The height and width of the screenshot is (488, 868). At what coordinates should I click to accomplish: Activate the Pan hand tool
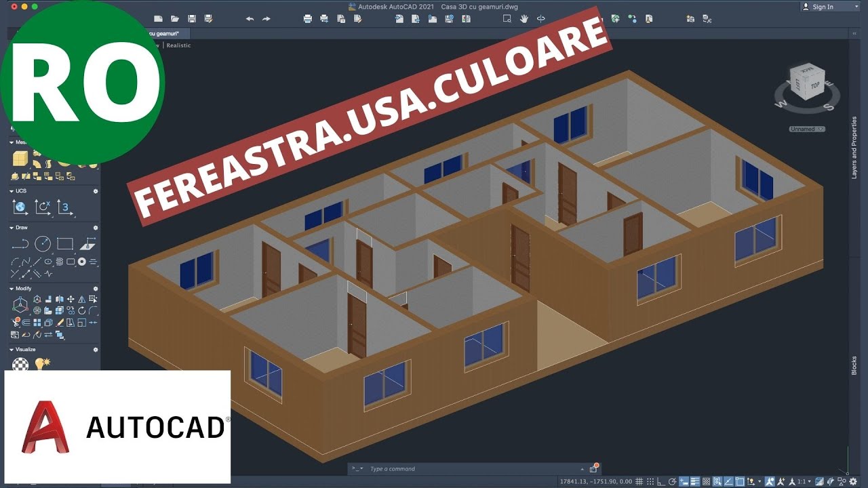click(x=524, y=19)
